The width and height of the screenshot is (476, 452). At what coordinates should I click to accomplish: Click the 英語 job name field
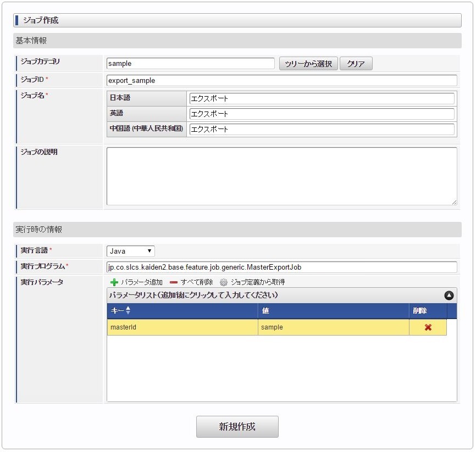click(322, 114)
